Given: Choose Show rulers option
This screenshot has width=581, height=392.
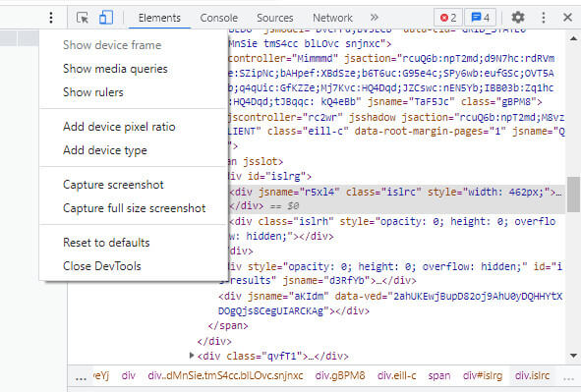Looking at the screenshot, I should click(134, 92).
